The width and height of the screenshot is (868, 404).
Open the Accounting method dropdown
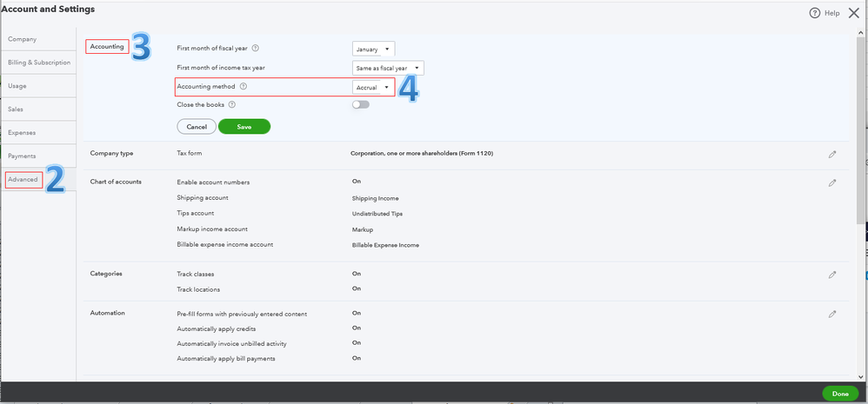(374, 88)
